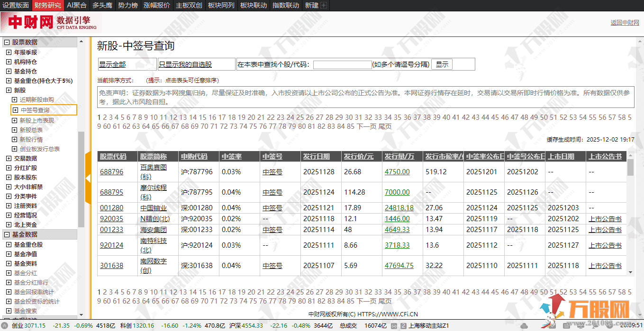Open 只显示我的自选股 filter link
The width and height of the screenshot is (644, 331).
(185, 64)
